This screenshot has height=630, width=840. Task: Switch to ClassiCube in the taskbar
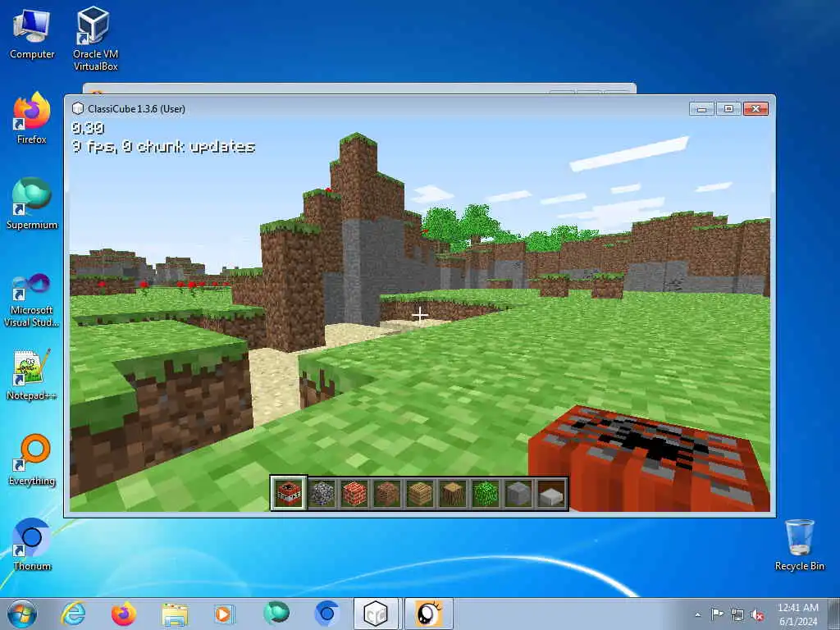tap(376, 614)
